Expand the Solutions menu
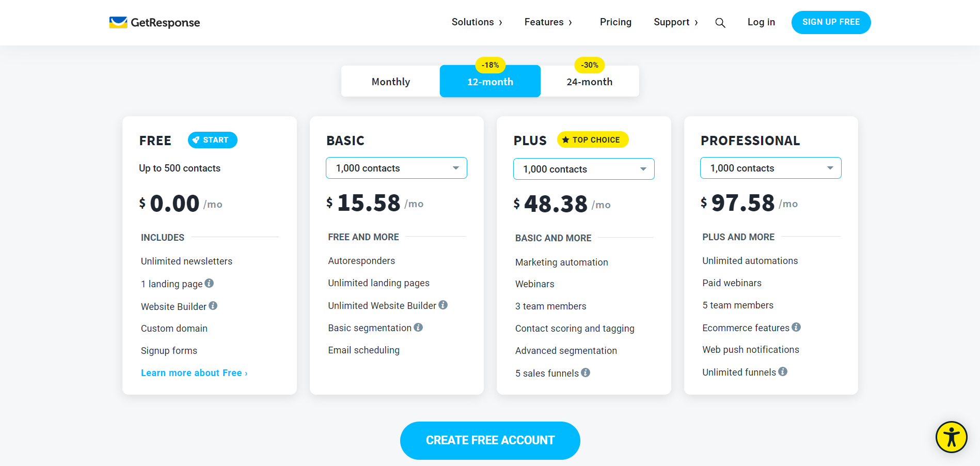Screen dimensions: 980x466 pyautogui.click(x=477, y=22)
